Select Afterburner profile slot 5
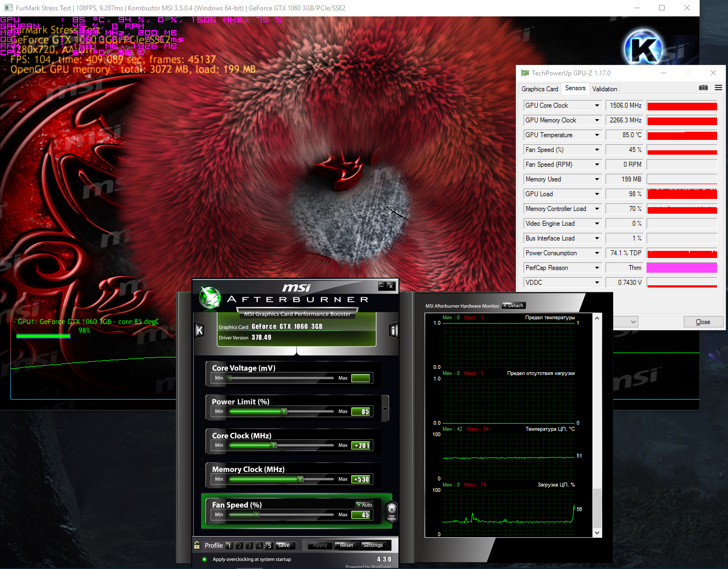 tap(269, 545)
